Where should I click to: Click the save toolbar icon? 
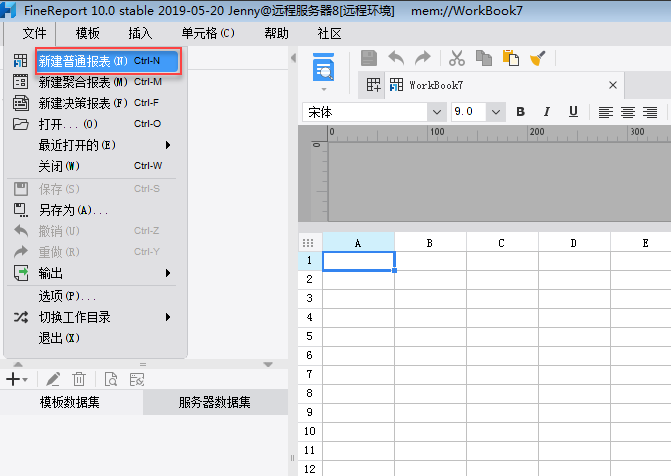pos(369,58)
